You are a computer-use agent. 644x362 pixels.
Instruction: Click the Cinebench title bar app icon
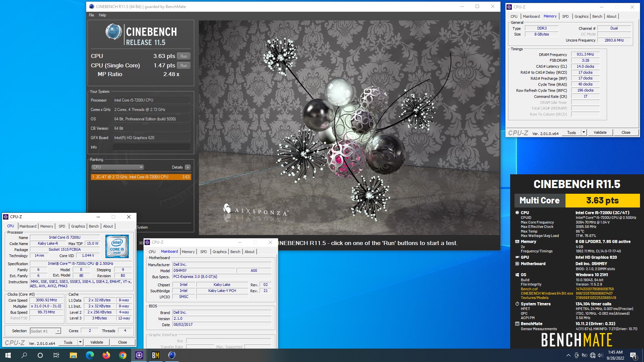point(92,6)
